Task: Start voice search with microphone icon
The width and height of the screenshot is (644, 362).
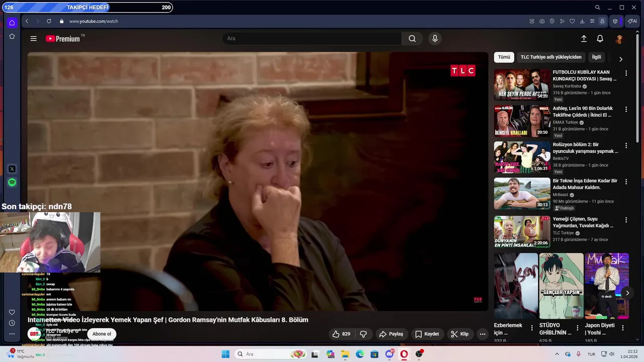Action: [435, 39]
